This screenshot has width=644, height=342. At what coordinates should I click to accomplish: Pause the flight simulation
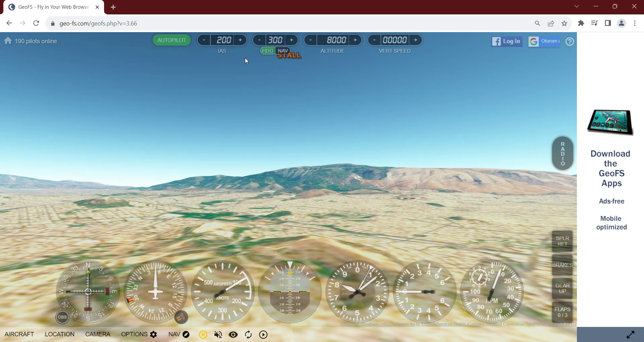[x=203, y=335]
